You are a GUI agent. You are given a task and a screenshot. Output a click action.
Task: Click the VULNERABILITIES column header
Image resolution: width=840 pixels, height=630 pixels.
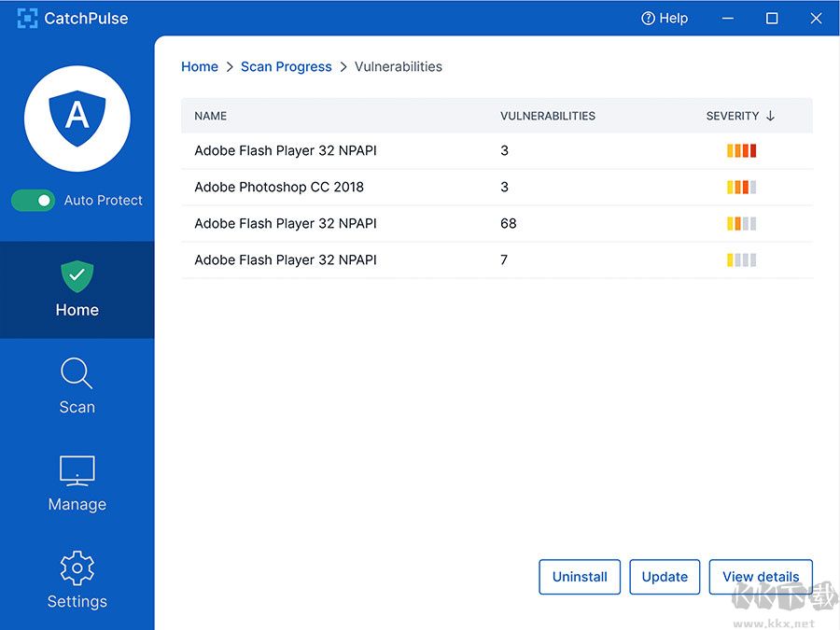click(548, 116)
